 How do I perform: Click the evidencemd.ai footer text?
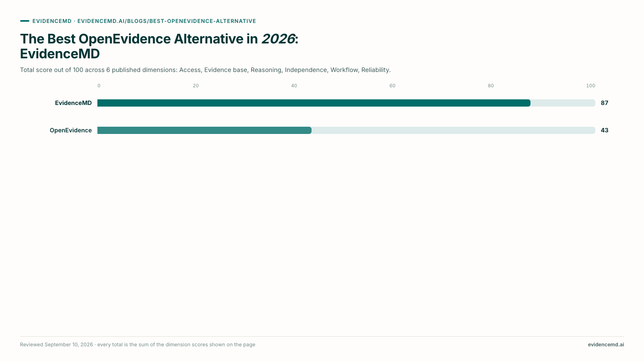pyautogui.click(x=606, y=345)
